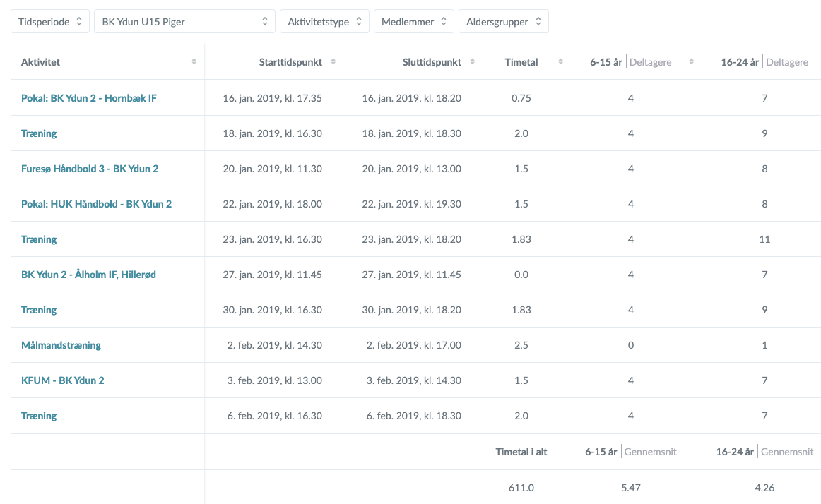Screen dimensions: 821x504
Task: Open the Tidsperiode dropdown
Action: pos(49,22)
